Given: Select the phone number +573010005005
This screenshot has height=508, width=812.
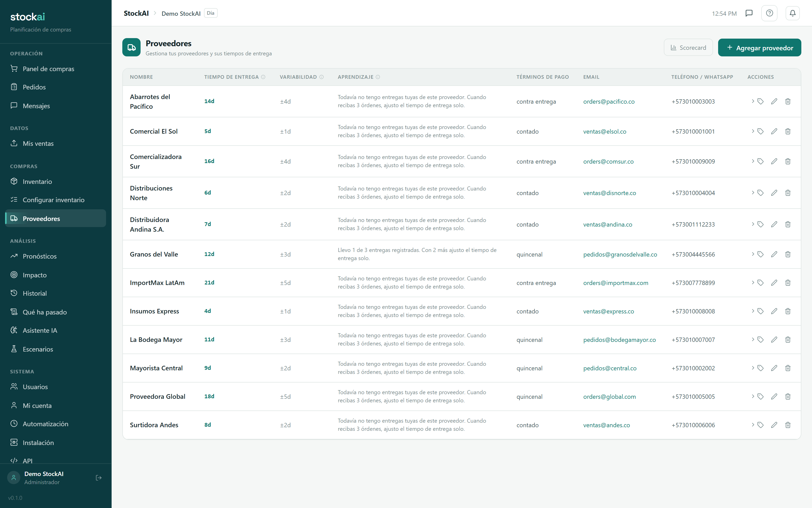Looking at the screenshot, I should (693, 396).
